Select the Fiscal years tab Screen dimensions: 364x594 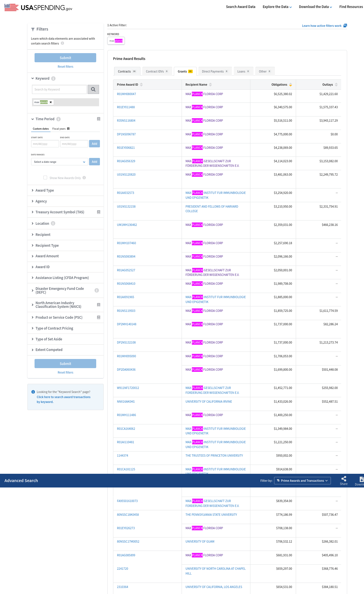pyautogui.click(x=59, y=129)
